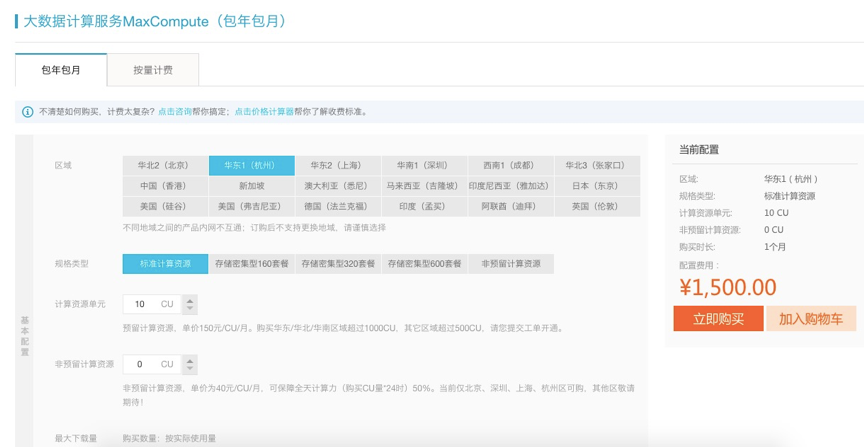Choose region 德国（法兰克福）
Viewport: 864px width, 447px height.
coord(338,207)
